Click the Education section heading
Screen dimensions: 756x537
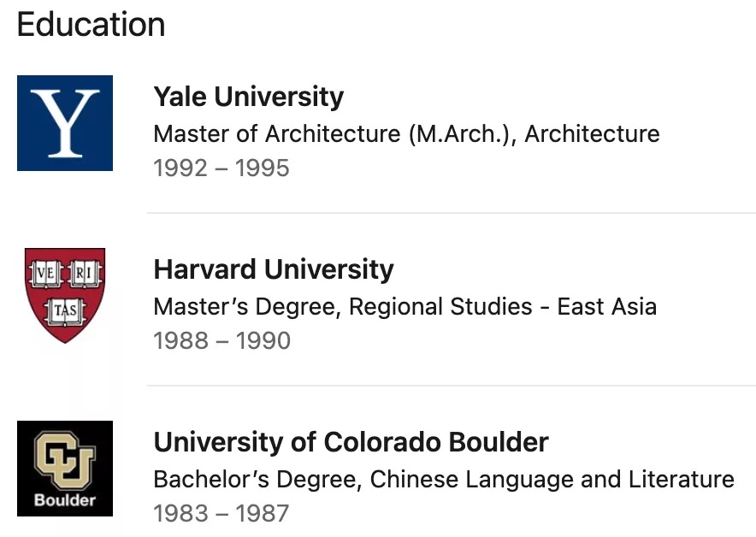tap(91, 24)
